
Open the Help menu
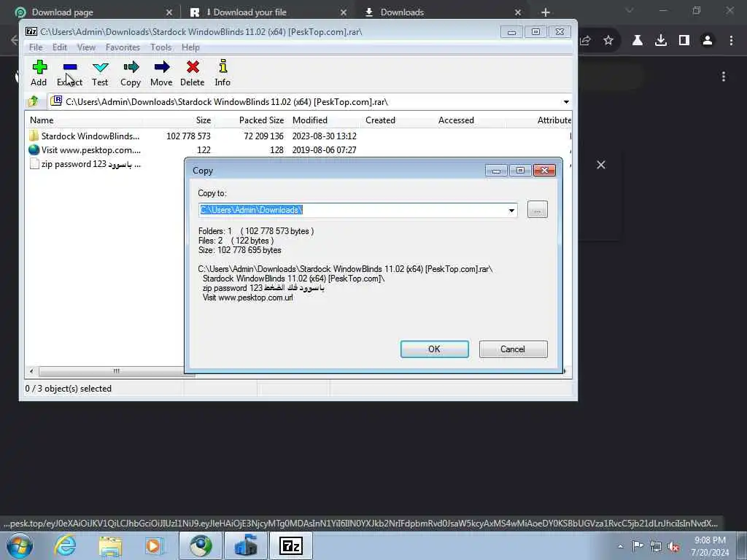[190, 47]
